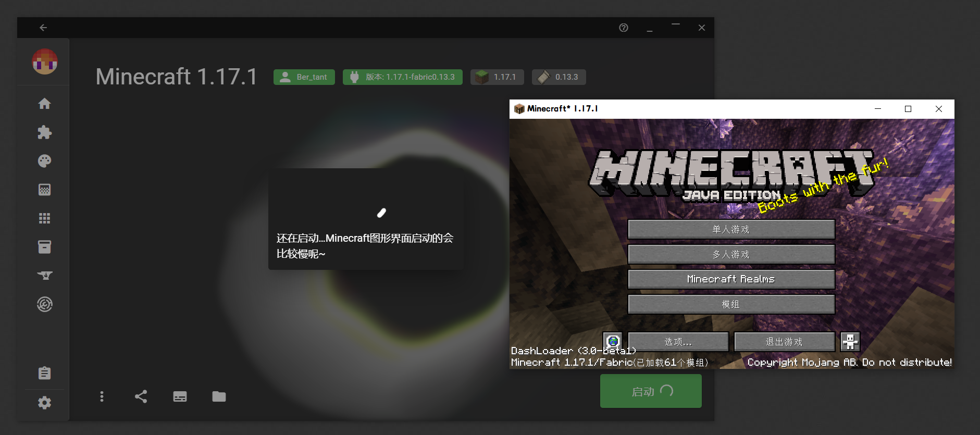
Task: Open the circular swirl icon in sidebar
Action: (x=45, y=304)
